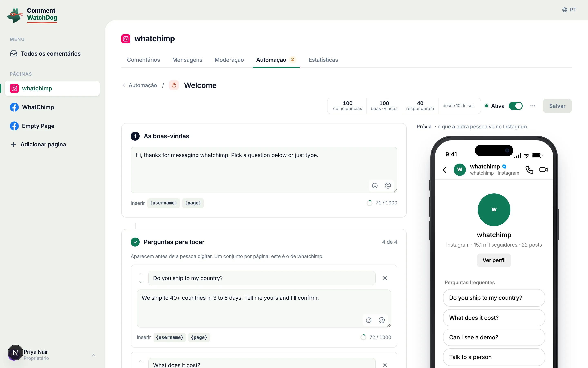Click the phone call icon in the preview
Viewport: 588px width, 368px height.
coord(529,170)
